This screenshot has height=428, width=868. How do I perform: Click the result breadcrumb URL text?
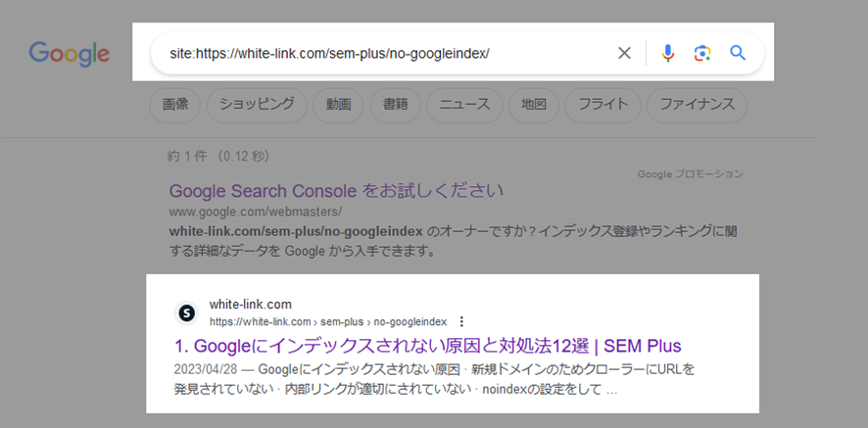(x=328, y=321)
